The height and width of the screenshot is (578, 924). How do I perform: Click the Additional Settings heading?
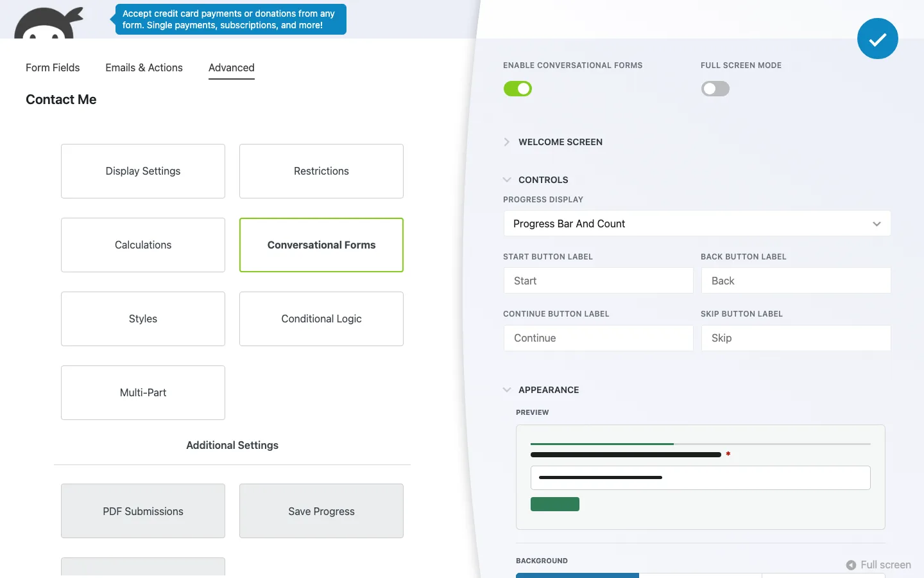coord(232,445)
